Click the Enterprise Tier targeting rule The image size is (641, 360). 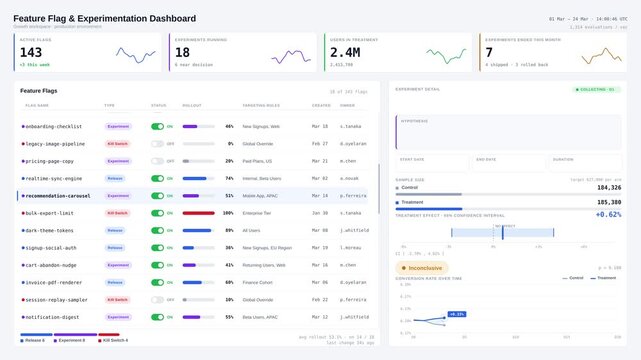coord(257,213)
